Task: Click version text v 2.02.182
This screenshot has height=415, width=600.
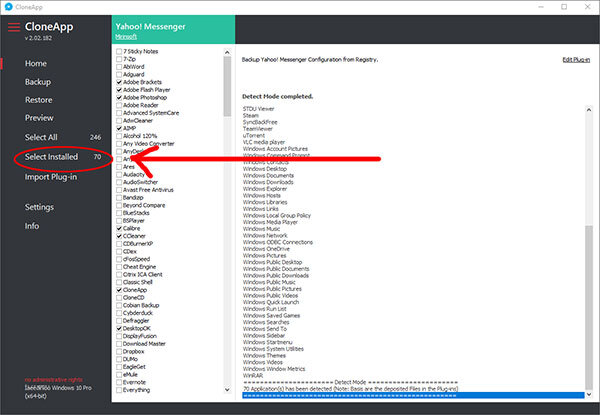Action: 38,38
